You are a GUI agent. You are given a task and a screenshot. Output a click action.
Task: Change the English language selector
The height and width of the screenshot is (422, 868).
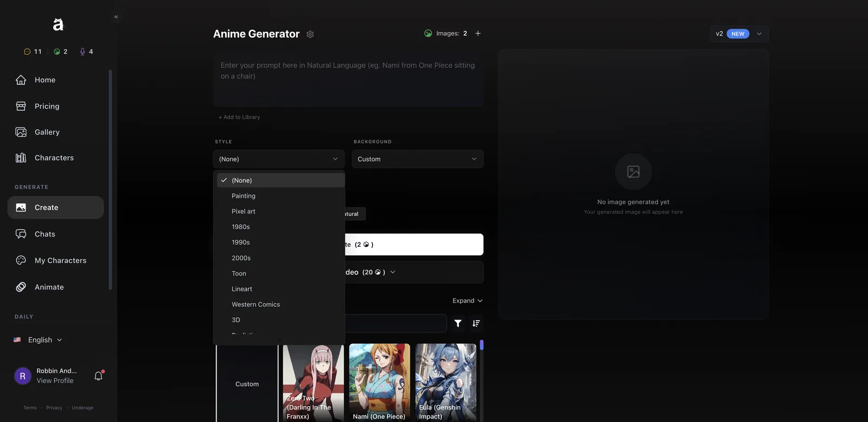[x=38, y=340]
